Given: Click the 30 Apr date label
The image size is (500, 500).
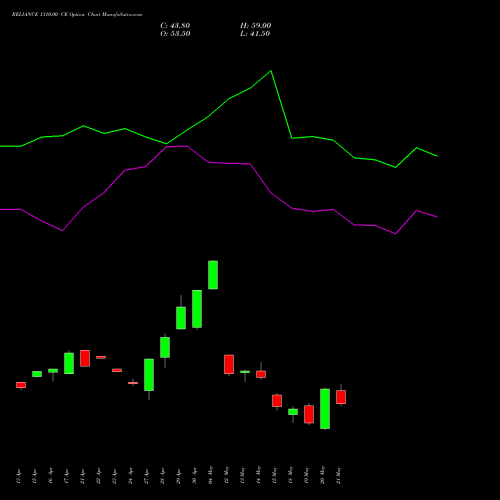Looking at the screenshot, I should (x=194, y=476).
